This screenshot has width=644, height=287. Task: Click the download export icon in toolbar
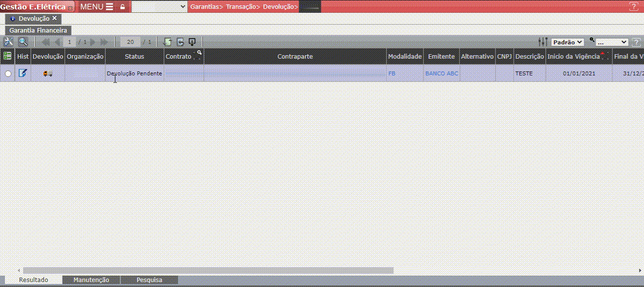[192, 42]
